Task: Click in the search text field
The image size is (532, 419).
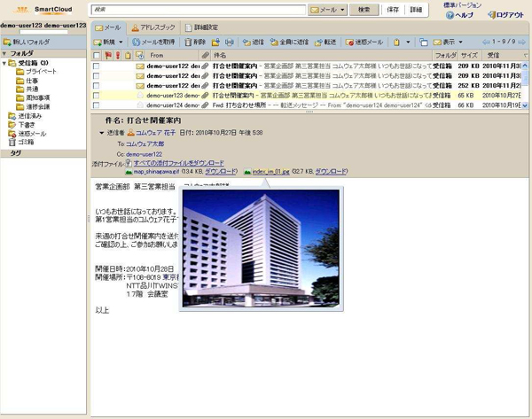Action: (x=199, y=10)
